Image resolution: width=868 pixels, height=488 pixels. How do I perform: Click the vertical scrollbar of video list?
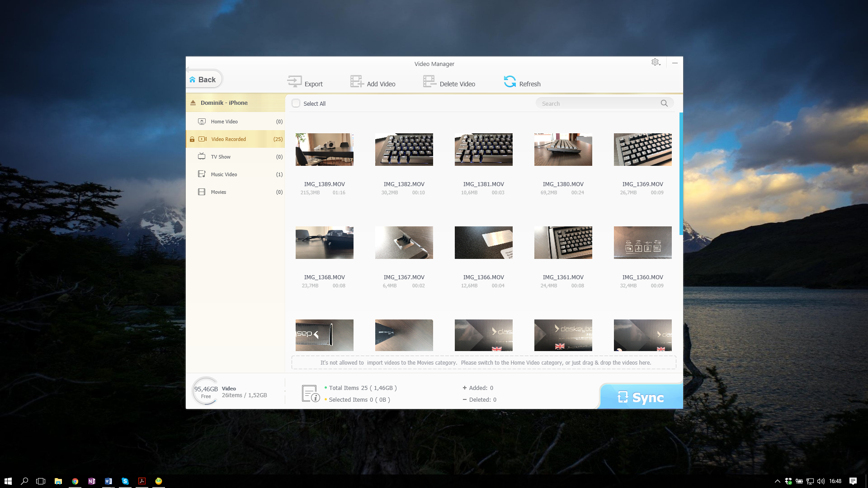click(x=681, y=174)
